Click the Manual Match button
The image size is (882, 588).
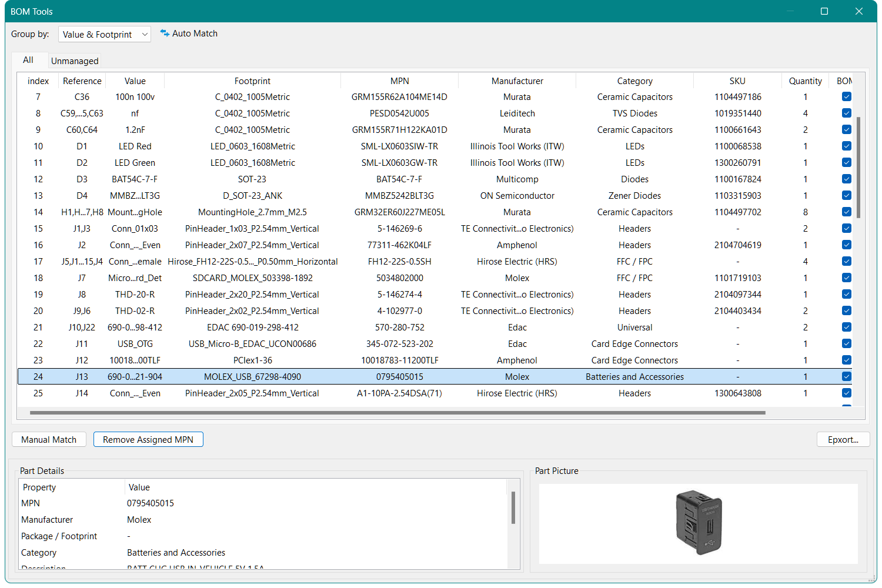pyautogui.click(x=49, y=440)
